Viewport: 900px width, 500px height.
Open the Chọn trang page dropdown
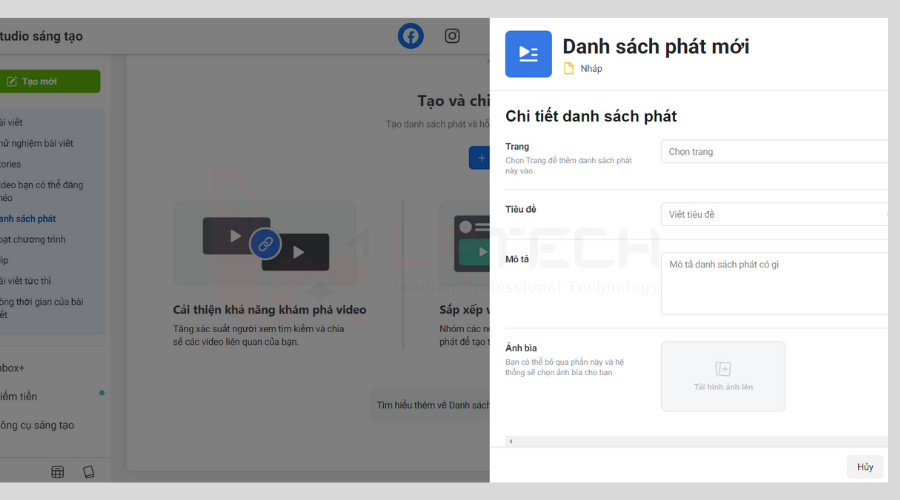point(774,152)
